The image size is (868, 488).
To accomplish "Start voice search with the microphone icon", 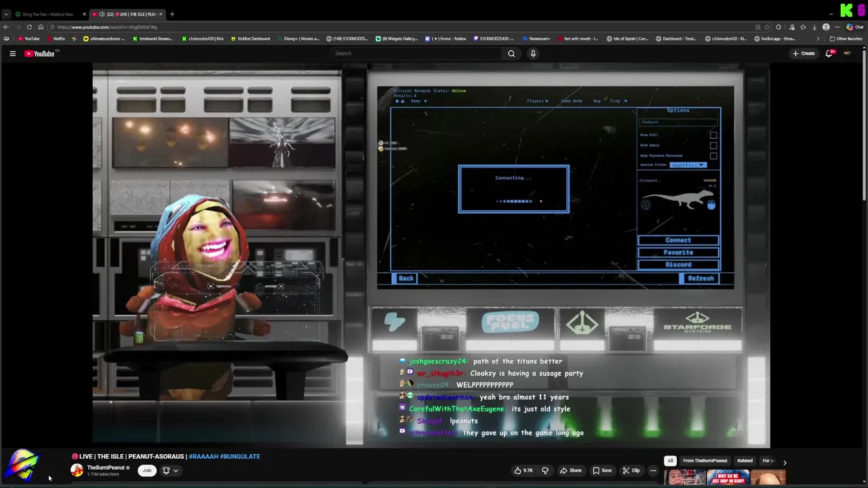I will [x=533, y=54].
